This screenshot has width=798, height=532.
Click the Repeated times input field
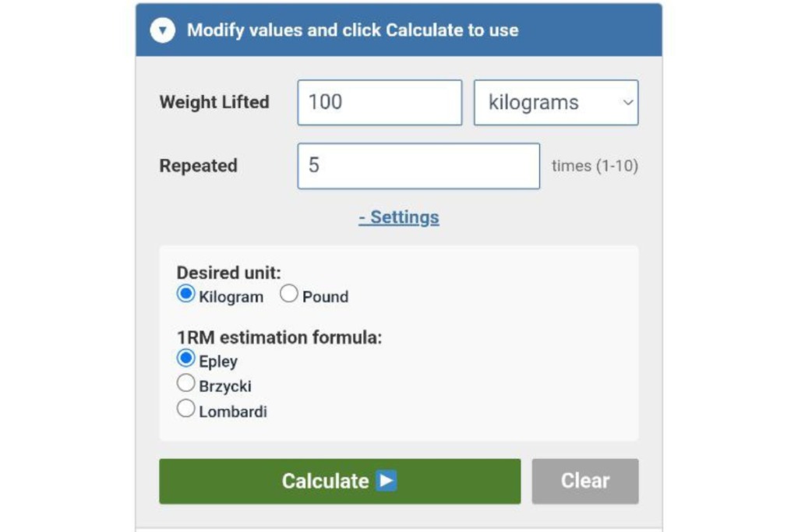[418, 166]
